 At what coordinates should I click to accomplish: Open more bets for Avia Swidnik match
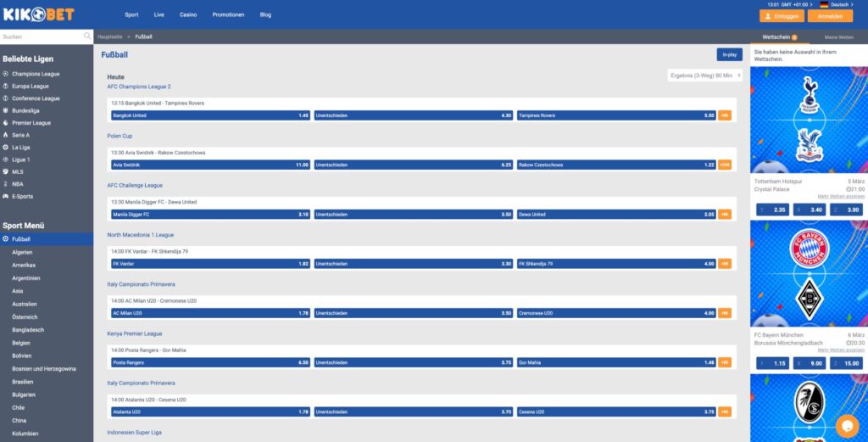(725, 165)
